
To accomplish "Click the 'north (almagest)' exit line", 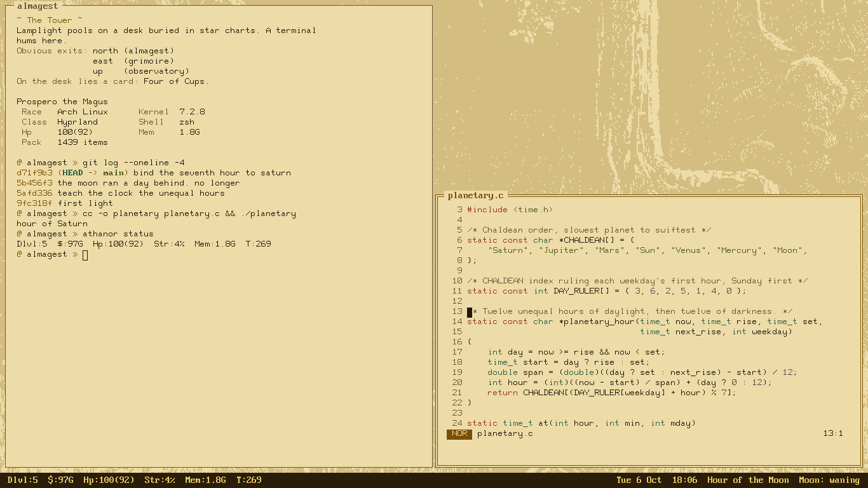I will click(x=133, y=51).
